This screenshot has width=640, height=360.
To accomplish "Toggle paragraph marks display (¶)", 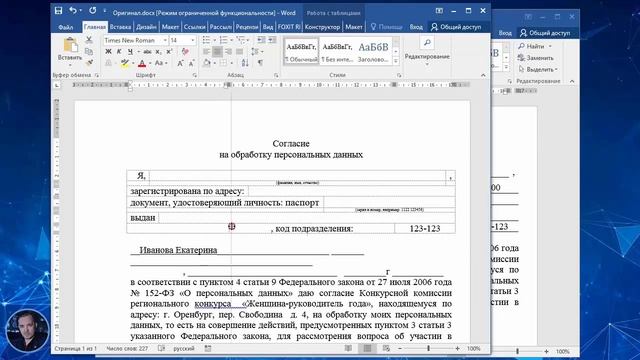I will pos(260,63).
